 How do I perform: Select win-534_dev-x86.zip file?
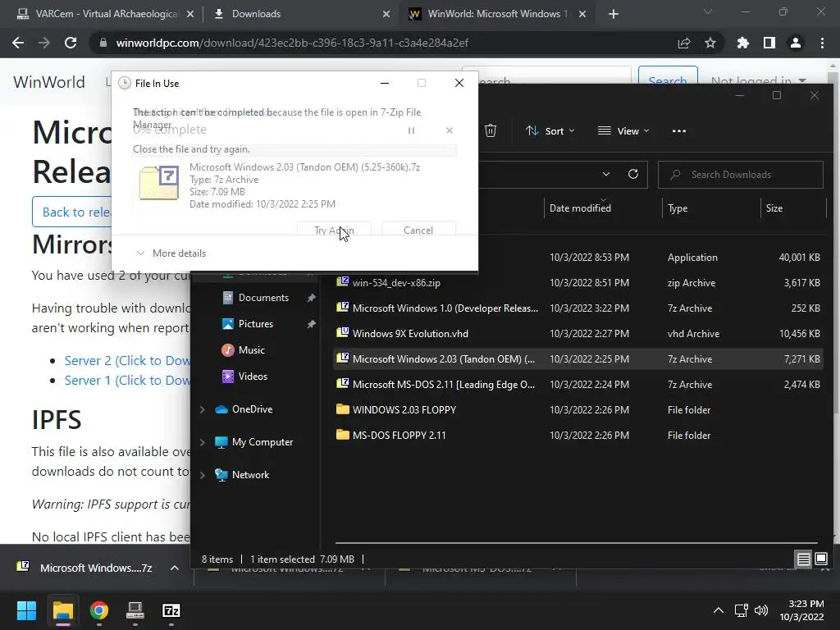[x=578, y=283]
